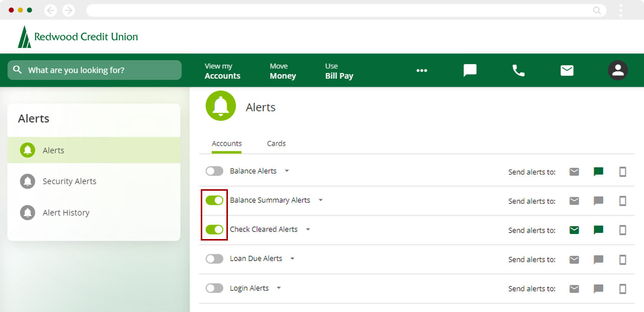Click the phone call icon in header
This screenshot has height=312, width=644.
point(518,70)
